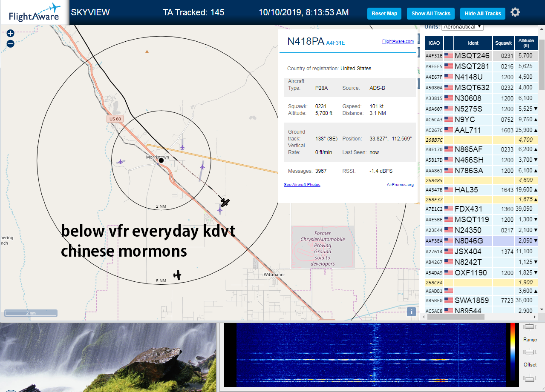The width and height of the screenshot is (545, 392).
Task: Open the See Aircraft Photos link
Action: click(x=302, y=185)
